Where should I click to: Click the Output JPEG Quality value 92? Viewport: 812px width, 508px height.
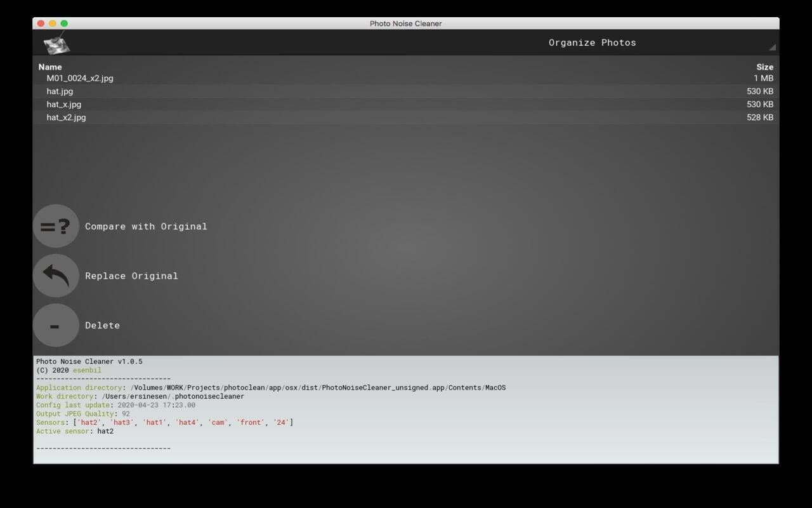point(126,413)
